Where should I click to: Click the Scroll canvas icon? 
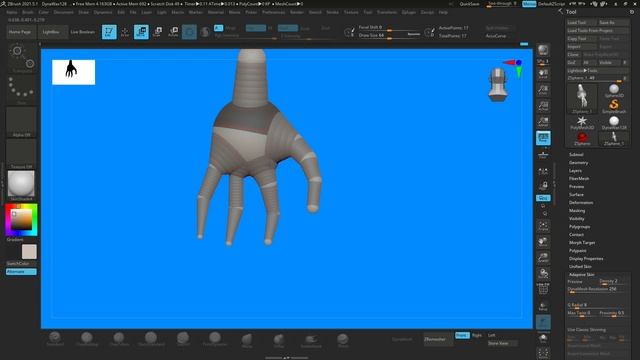tap(543, 74)
